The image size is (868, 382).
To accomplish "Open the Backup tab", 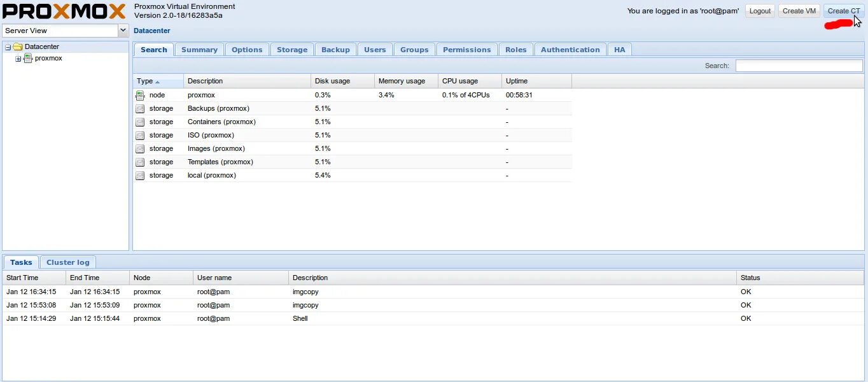I will pyautogui.click(x=335, y=50).
